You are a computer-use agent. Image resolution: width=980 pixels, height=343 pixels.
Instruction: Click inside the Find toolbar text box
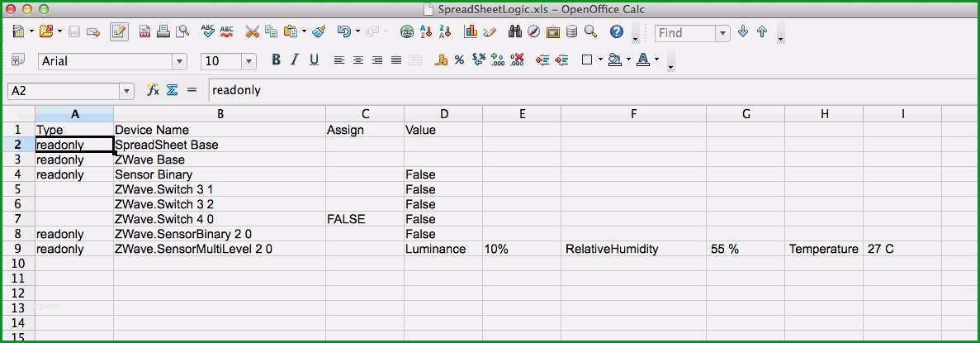(685, 32)
